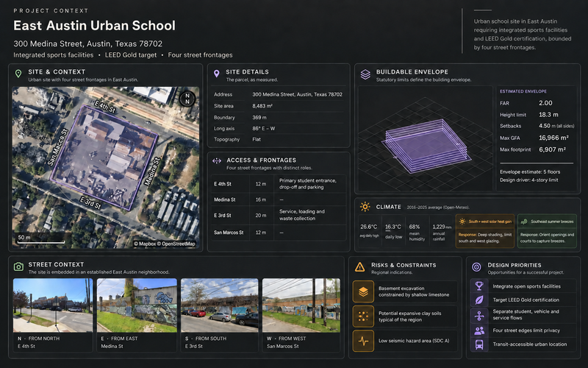Click 'Service, loading and waste collection' role text
Image resolution: width=588 pixels, height=368 pixels.
click(302, 215)
